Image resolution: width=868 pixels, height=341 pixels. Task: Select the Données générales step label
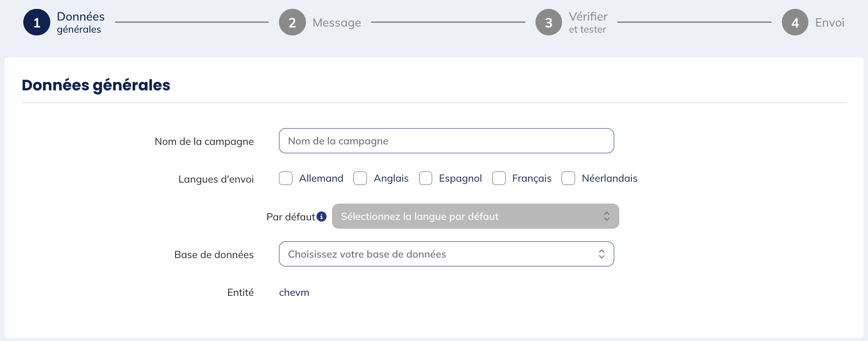[80, 22]
